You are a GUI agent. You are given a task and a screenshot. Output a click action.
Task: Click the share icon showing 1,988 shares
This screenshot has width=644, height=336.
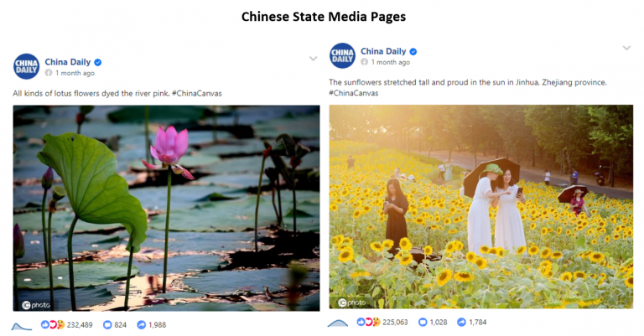point(141,325)
